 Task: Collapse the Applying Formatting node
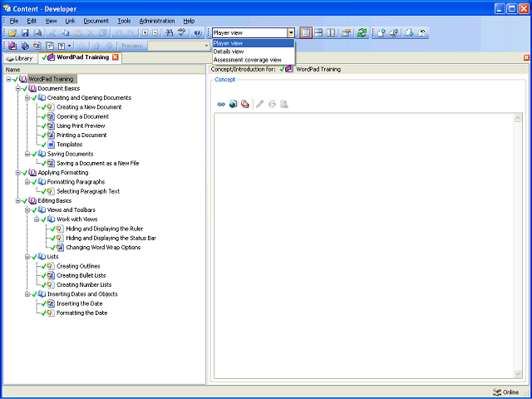point(18,173)
